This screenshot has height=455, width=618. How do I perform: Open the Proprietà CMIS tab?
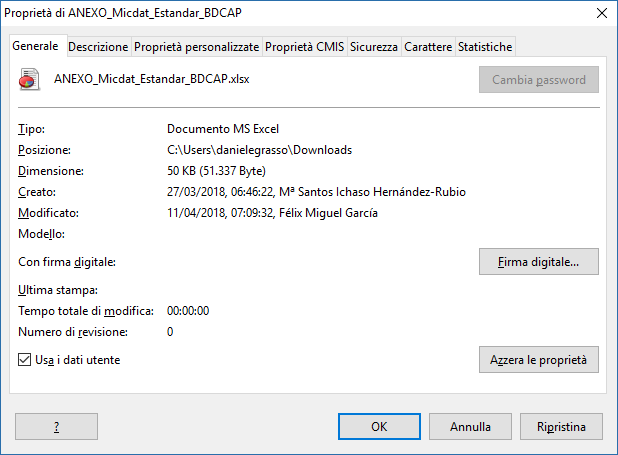pyautogui.click(x=304, y=47)
